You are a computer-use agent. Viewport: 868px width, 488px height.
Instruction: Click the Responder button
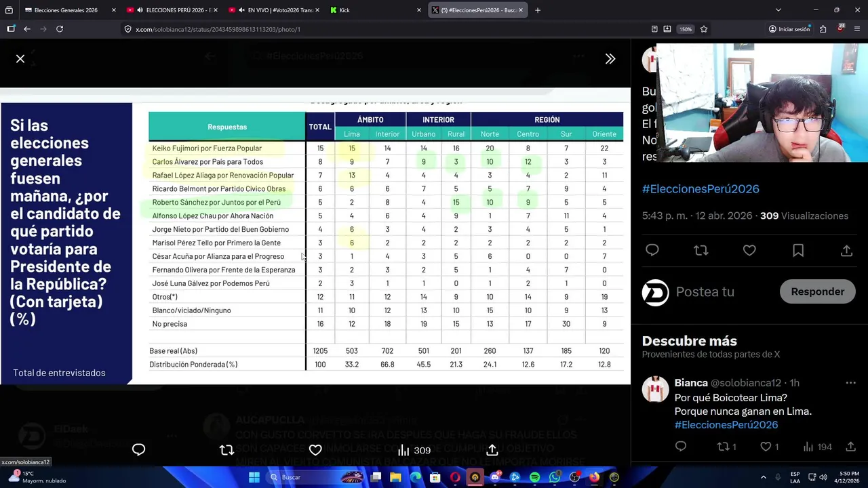[x=817, y=291]
